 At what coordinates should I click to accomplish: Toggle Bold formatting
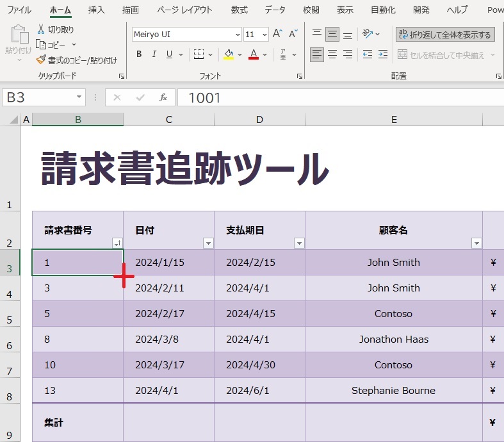(139, 54)
